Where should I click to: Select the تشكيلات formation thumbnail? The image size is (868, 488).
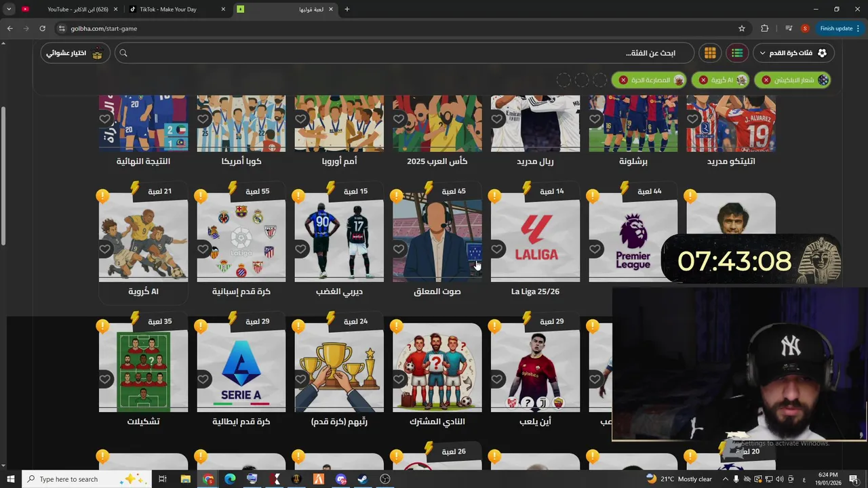(x=143, y=367)
